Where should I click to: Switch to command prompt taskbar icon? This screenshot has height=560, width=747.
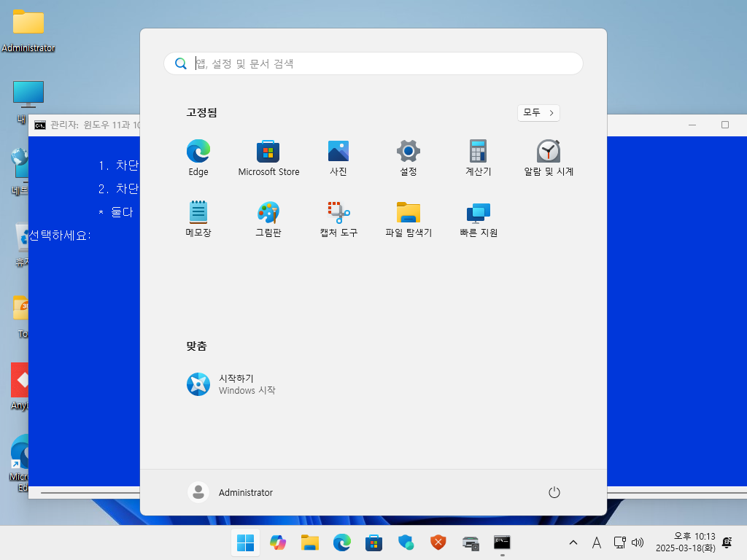502,542
